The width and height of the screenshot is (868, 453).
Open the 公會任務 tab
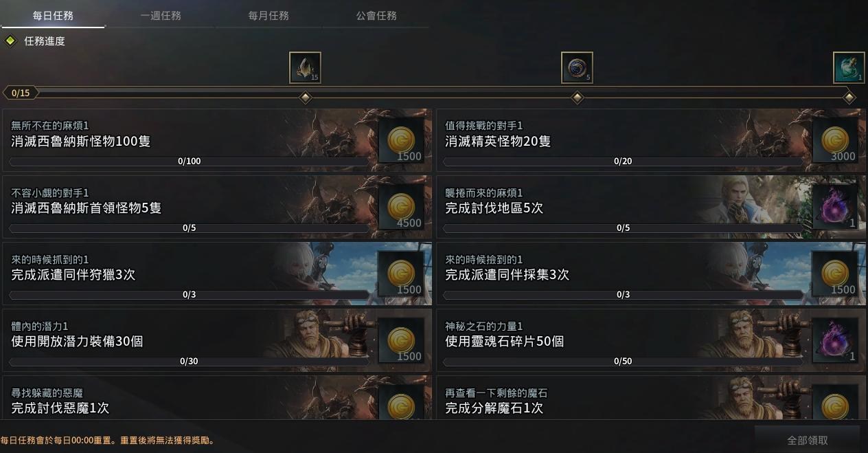pyautogui.click(x=376, y=15)
